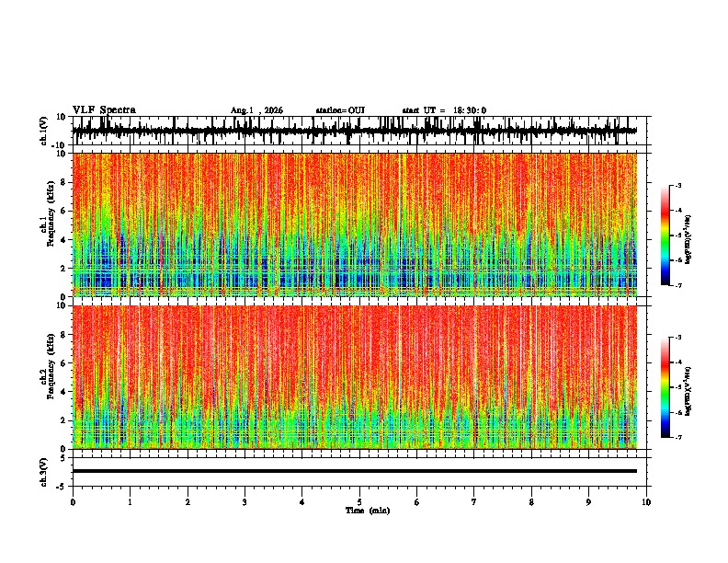
Task: Click the 'ch.3(V)' axis label
Action: [x=44, y=472]
